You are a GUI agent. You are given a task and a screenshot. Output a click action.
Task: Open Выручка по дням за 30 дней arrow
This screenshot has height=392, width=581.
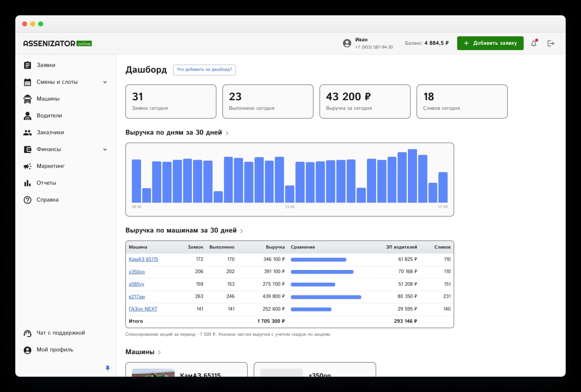click(x=227, y=133)
